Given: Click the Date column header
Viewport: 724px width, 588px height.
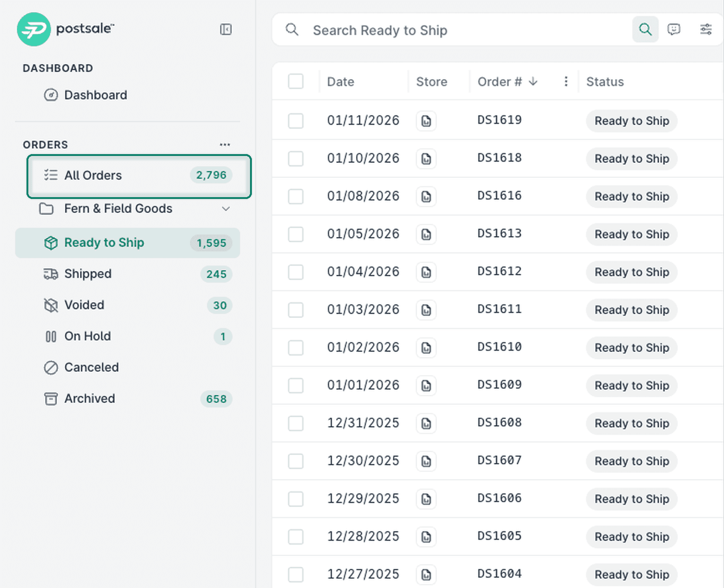Looking at the screenshot, I should pos(340,82).
